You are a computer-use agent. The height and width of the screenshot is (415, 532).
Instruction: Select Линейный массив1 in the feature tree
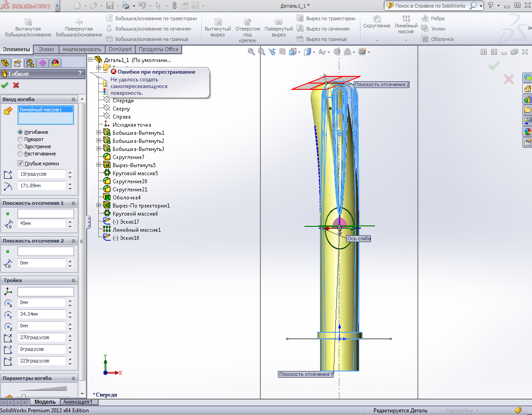136,230
